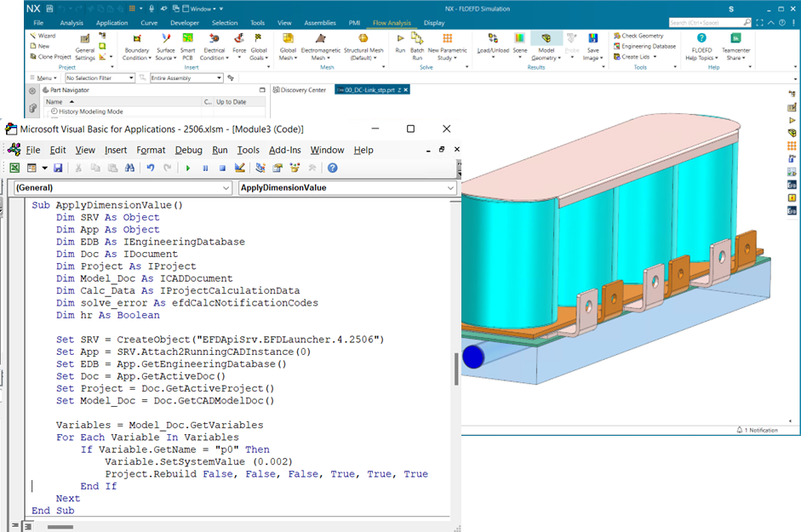Switch to Assemblies tab in NX ribbon
The image size is (801, 532).
pos(320,23)
